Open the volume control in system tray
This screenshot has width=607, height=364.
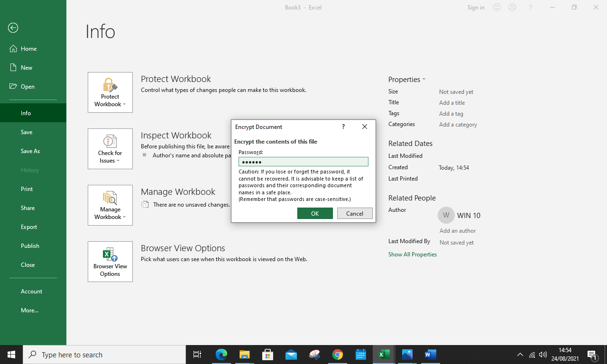pos(543,355)
